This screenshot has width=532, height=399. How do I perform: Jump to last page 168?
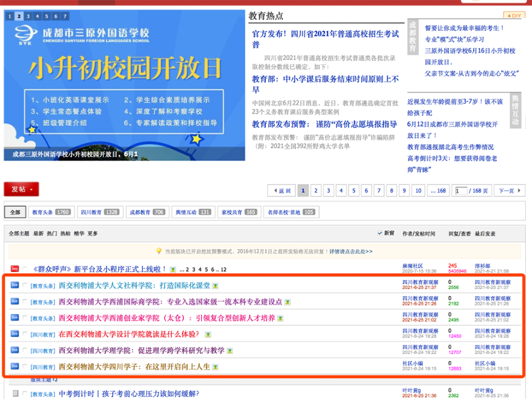click(439, 191)
